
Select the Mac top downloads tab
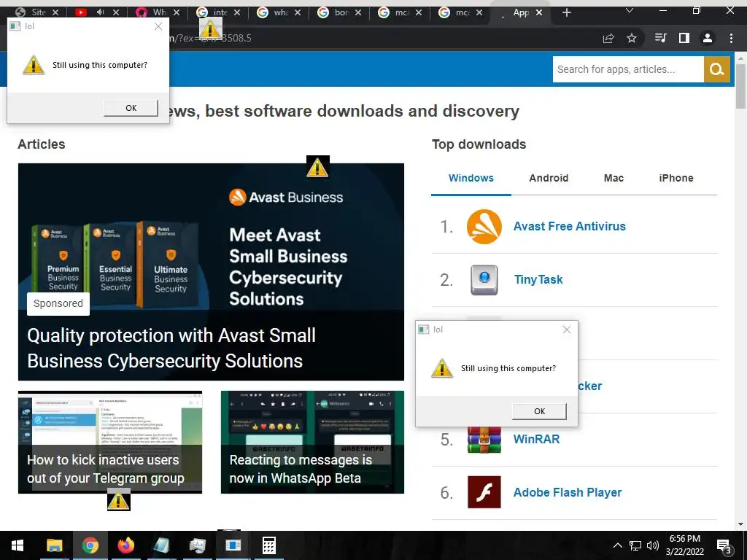[614, 178]
